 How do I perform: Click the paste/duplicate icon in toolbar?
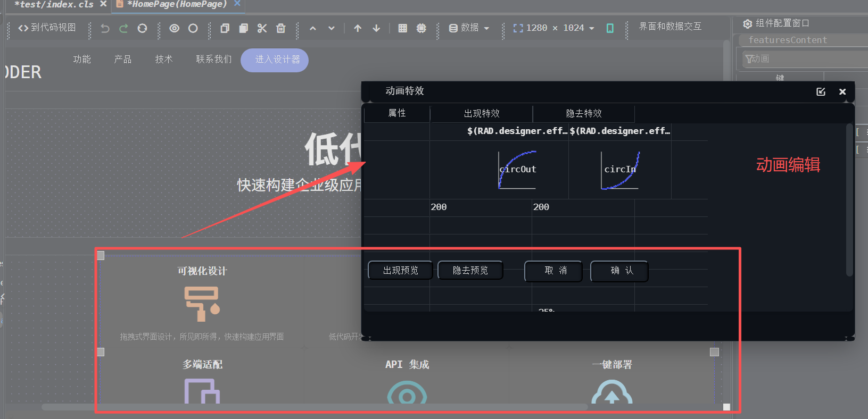pos(243,28)
